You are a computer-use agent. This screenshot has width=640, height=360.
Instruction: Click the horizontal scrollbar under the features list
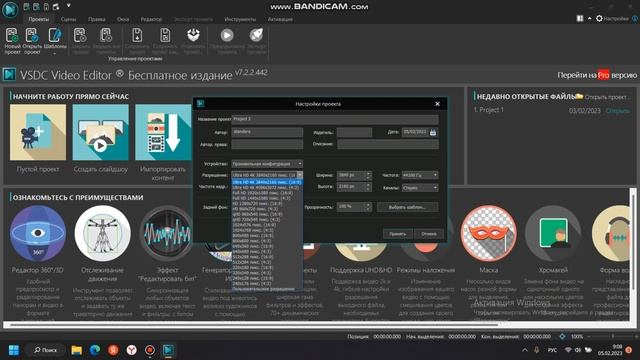pyautogui.click(x=254, y=325)
